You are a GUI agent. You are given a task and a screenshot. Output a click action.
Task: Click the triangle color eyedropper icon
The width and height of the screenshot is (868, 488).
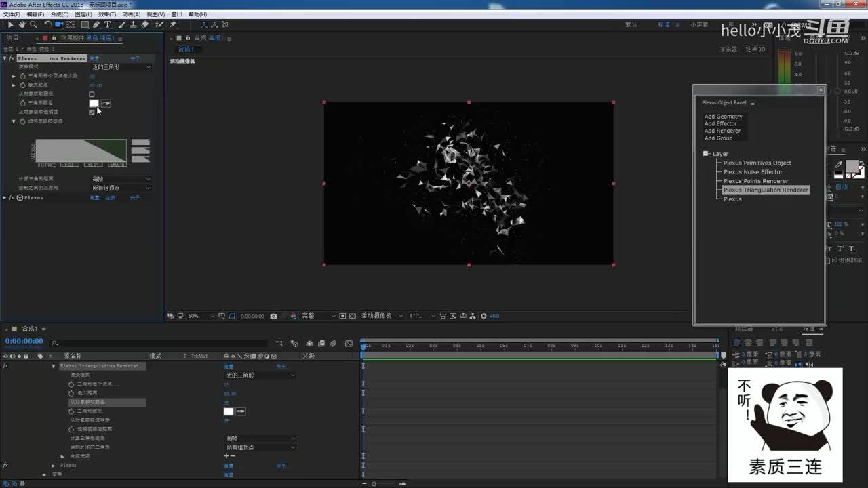[106, 103]
